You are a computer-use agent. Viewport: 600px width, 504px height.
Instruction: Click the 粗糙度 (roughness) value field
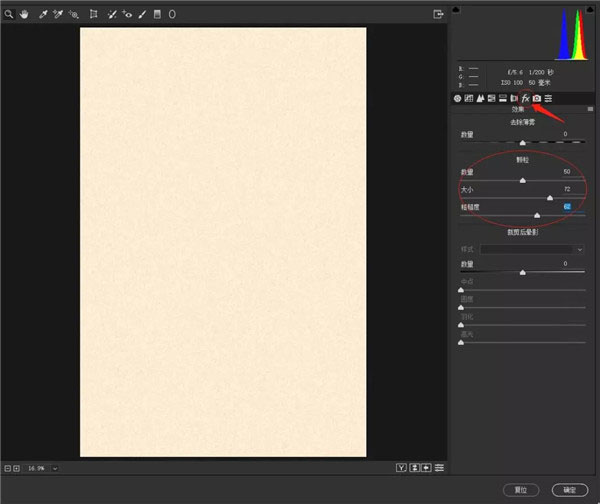pyautogui.click(x=566, y=206)
